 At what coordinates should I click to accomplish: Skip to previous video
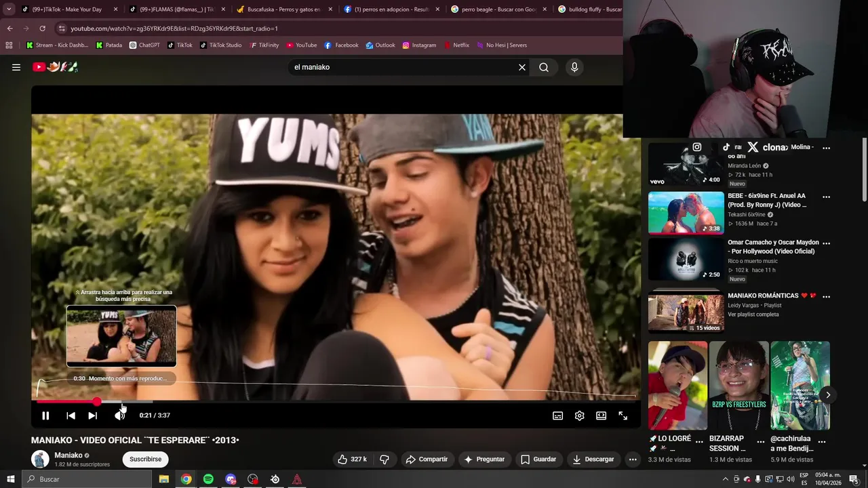pyautogui.click(x=71, y=415)
